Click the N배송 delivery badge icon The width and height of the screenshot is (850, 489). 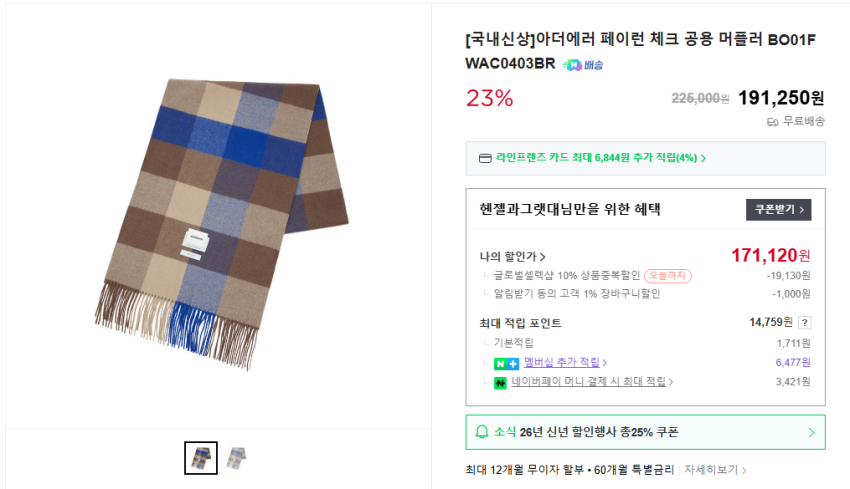tap(583, 64)
